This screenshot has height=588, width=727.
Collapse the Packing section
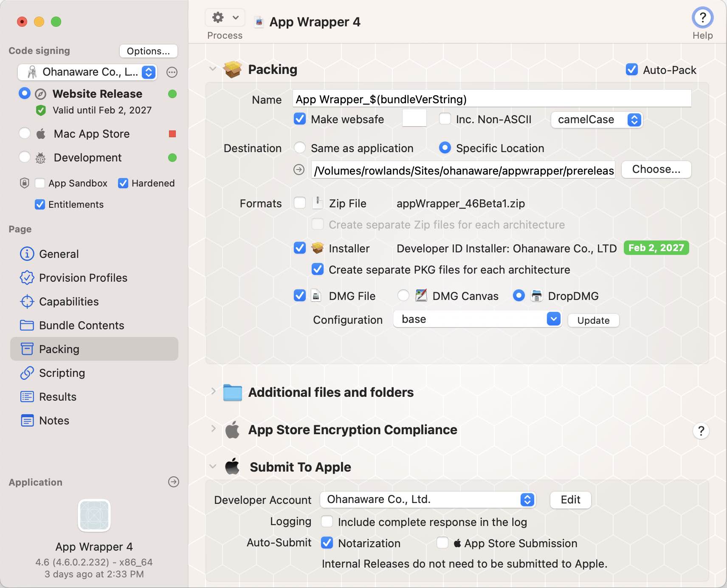tap(213, 69)
